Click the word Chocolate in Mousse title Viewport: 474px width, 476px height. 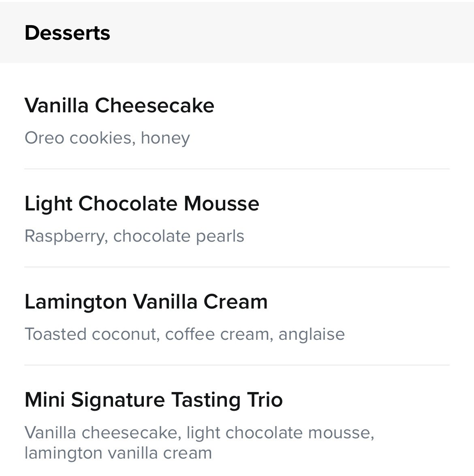tap(128, 204)
